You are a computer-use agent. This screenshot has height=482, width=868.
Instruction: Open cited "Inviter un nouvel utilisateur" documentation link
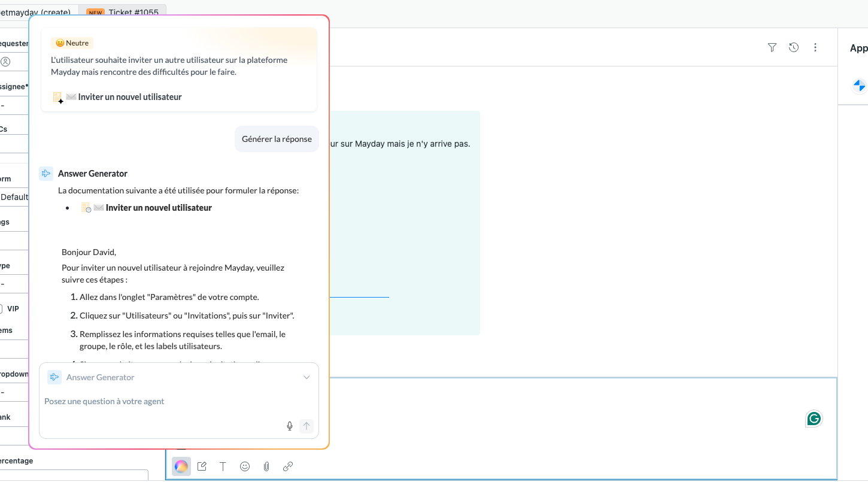tap(159, 208)
